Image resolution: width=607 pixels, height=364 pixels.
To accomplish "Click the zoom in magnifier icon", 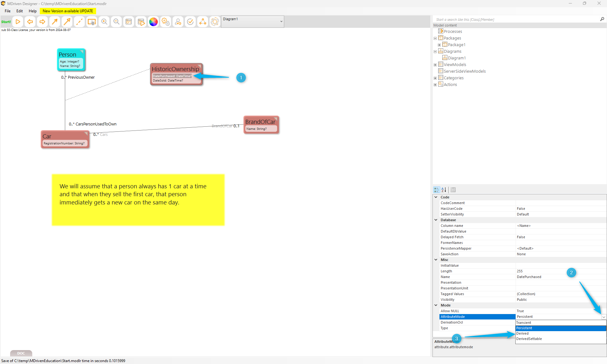I will coord(104,22).
